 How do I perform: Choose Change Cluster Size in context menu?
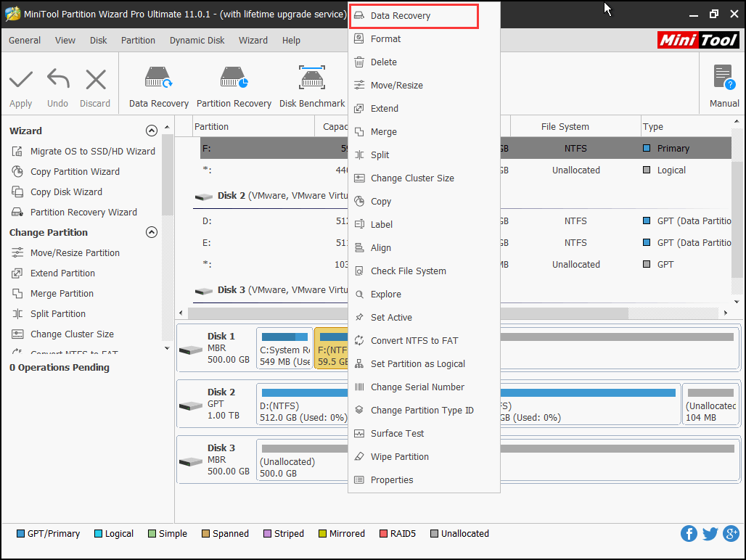tap(424, 178)
